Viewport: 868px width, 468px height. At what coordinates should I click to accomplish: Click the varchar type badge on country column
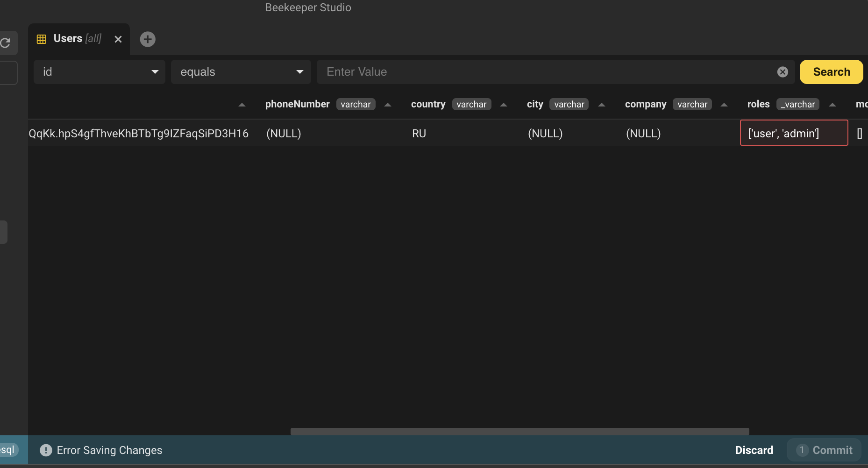471,104
